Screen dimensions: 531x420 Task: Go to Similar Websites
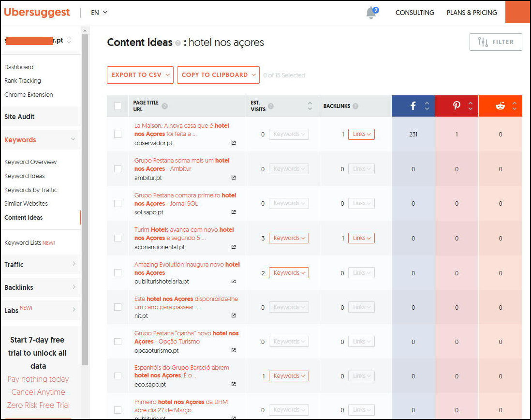26,204
